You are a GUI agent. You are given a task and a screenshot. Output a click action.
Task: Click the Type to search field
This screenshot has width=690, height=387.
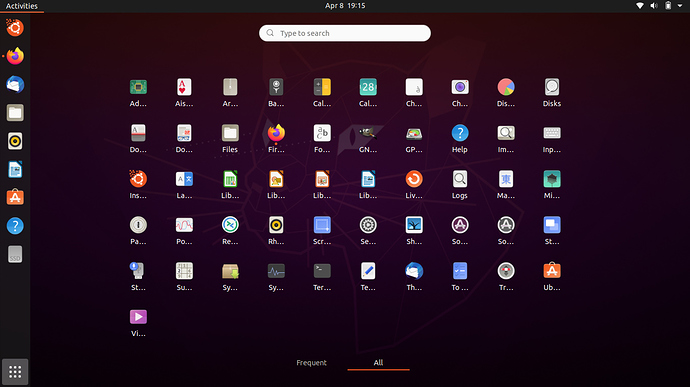tap(345, 33)
